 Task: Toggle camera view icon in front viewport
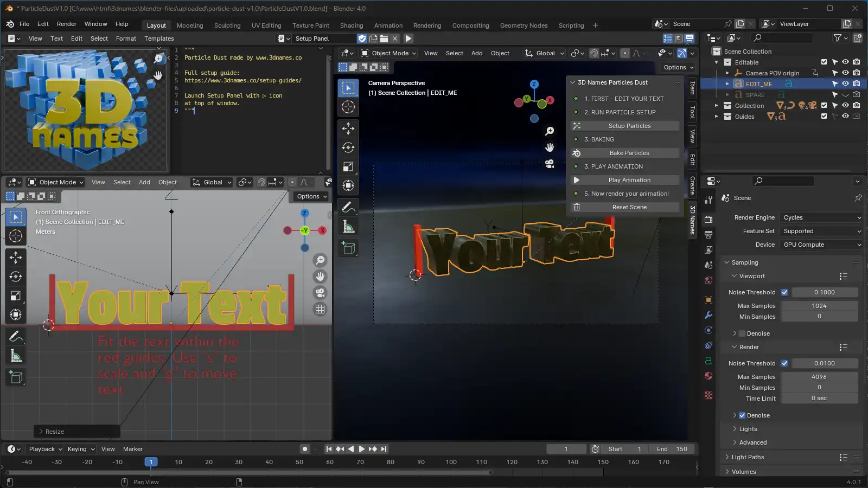[320, 293]
